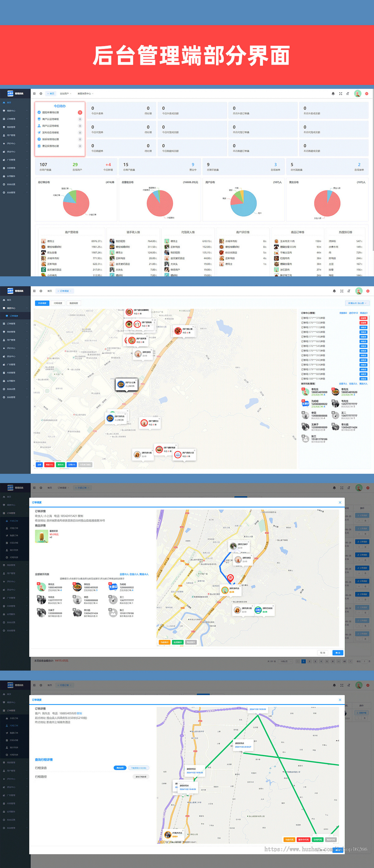Expand 调度中心 in dashboard sidebar

point(15,111)
